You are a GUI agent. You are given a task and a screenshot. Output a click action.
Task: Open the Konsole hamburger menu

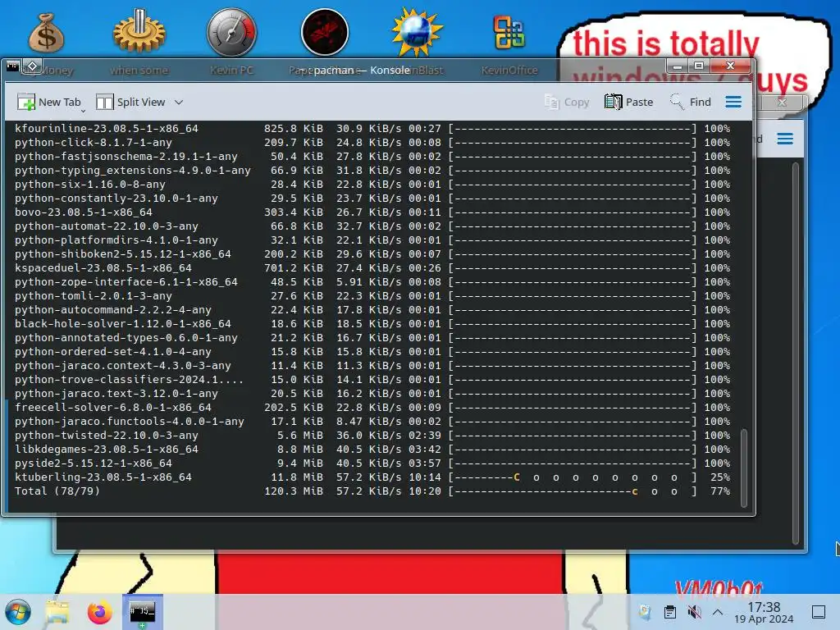pos(733,102)
